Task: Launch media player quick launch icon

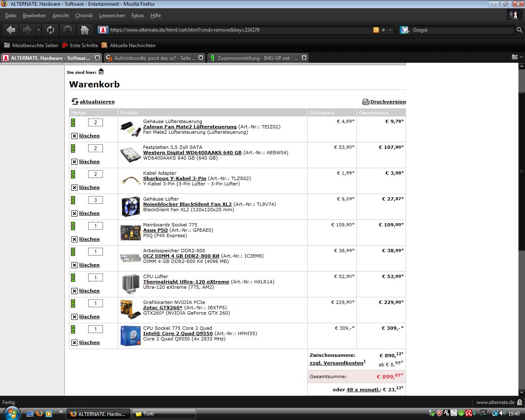Action: click(49, 414)
